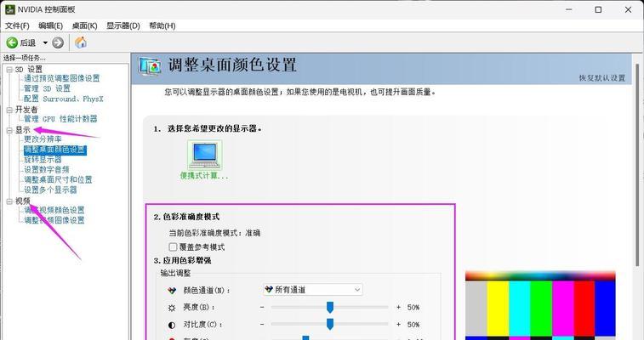Click 恢复默认设置 link
The width and height of the screenshot is (644, 340).
coord(602,78)
